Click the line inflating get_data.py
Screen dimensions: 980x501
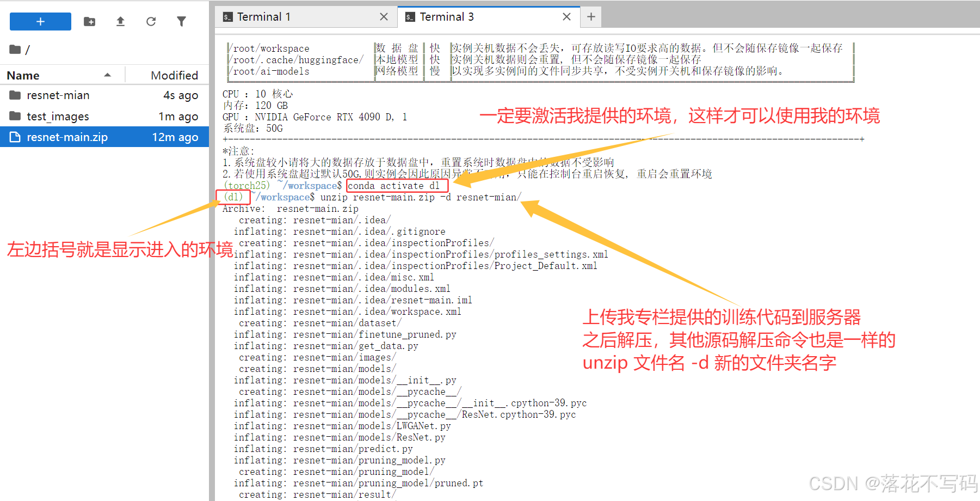pos(326,346)
